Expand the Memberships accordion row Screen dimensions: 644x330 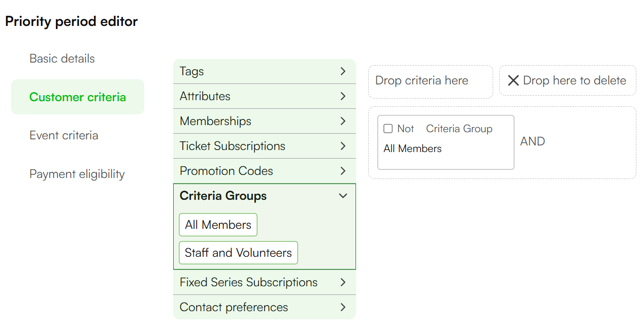(265, 121)
